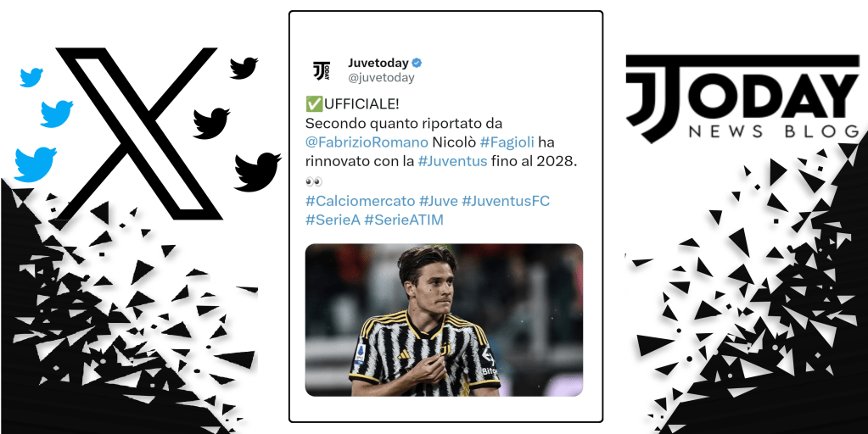
Task: Open the Fagioli player photo
Action: (444, 320)
